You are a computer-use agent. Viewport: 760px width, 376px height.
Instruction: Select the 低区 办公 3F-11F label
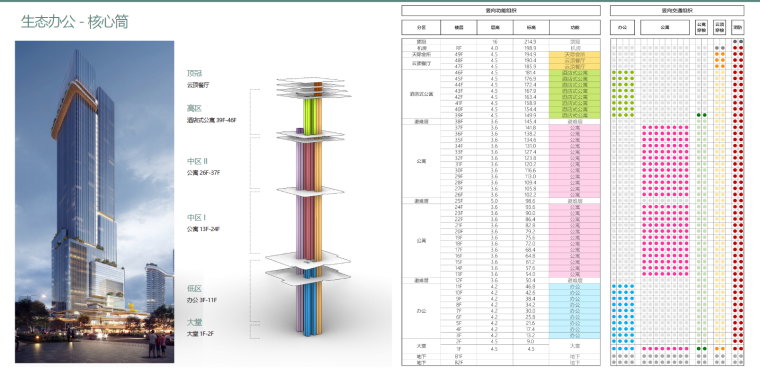(202, 294)
